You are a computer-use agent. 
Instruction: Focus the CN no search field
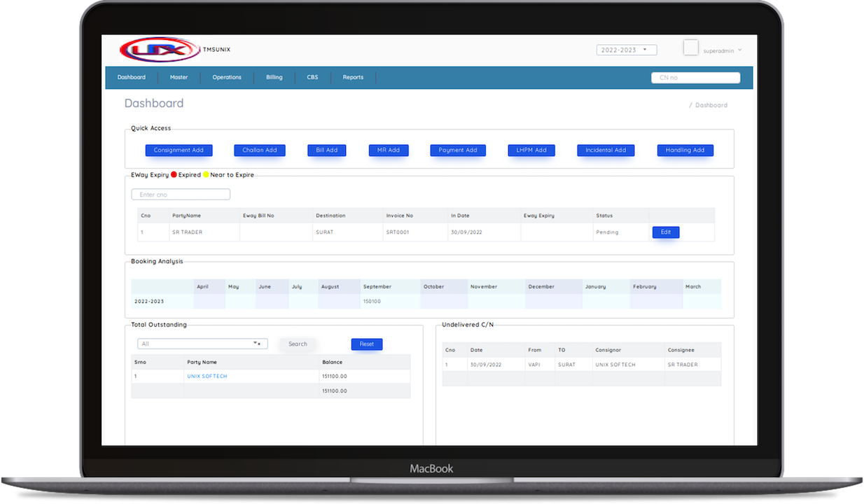[x=695, y=78]
